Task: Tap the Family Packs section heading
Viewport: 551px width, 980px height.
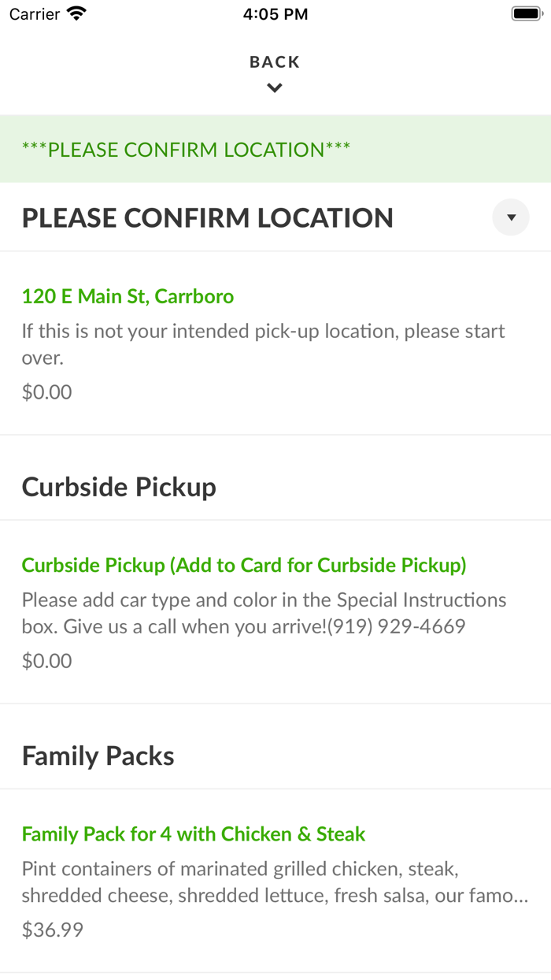Action: point(98,756)
